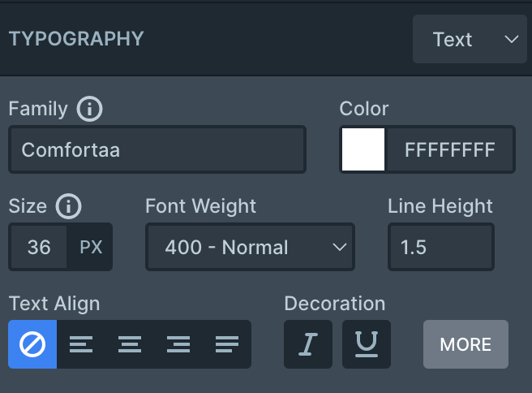532x393 pixels.
Task: Align text to the right
Action: 178,344
